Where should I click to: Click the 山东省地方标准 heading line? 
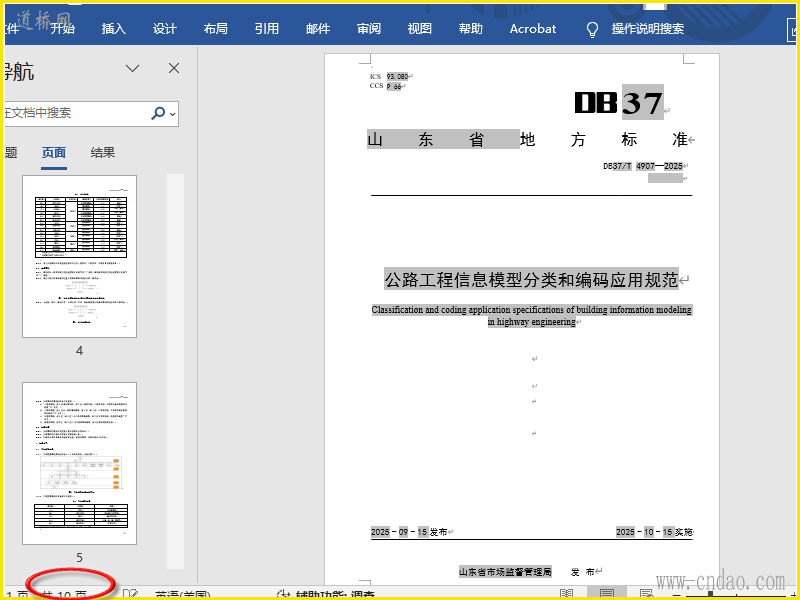(x=528, y=139)
